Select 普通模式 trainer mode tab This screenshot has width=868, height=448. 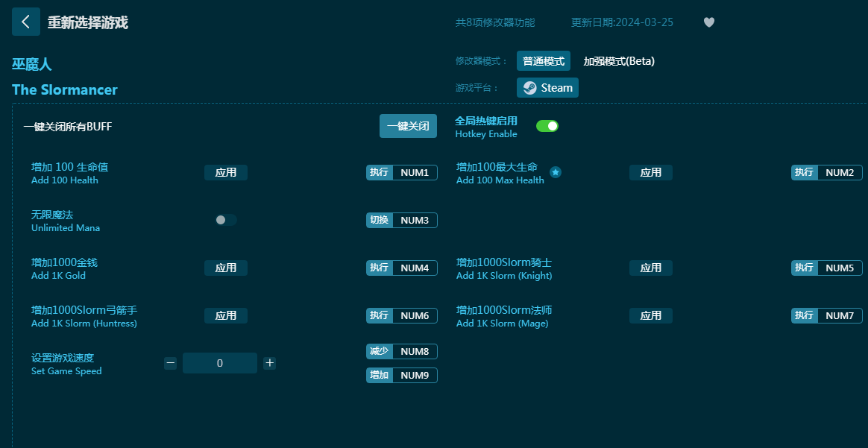click(x=544, y=61)
